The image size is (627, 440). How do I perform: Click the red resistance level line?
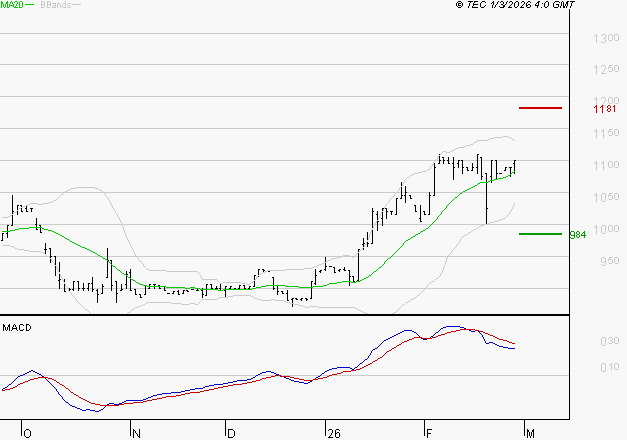click(540, 108)
